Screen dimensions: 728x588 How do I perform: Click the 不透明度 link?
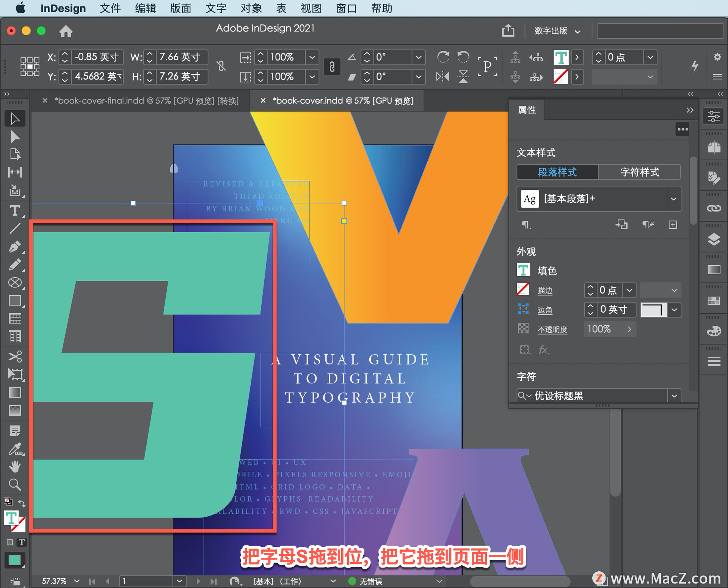(552, 330)
